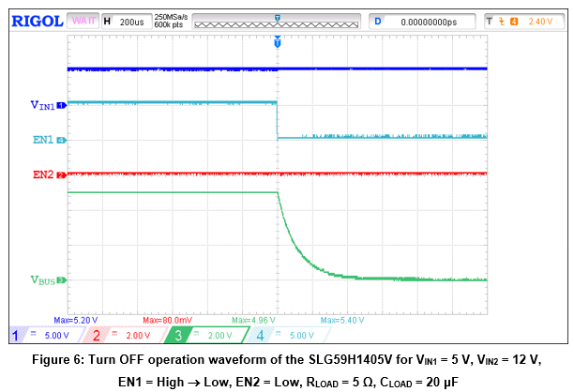
Task: Click the Max=5.40 V measurement readout
Action: click(x=340, y=320)
